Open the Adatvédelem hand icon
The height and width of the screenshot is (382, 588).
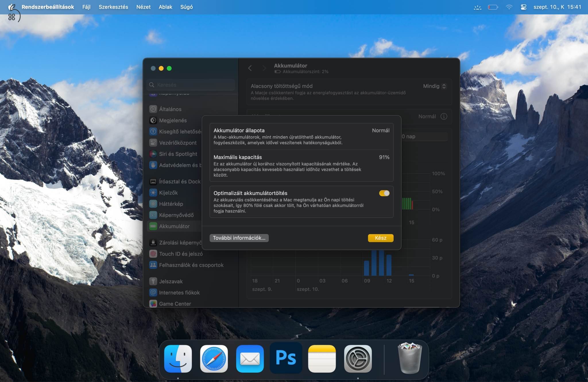coord(153,165)
